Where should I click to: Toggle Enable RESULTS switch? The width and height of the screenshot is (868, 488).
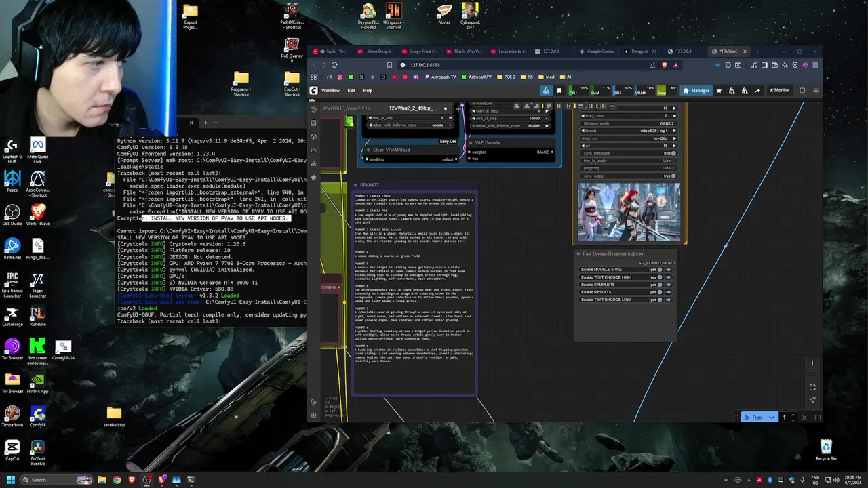(x=660, y=292)
